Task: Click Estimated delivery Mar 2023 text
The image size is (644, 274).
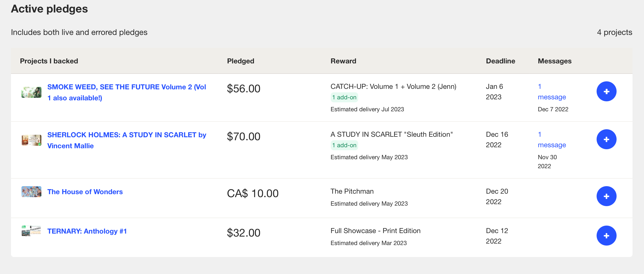Action: coord(368,243)
